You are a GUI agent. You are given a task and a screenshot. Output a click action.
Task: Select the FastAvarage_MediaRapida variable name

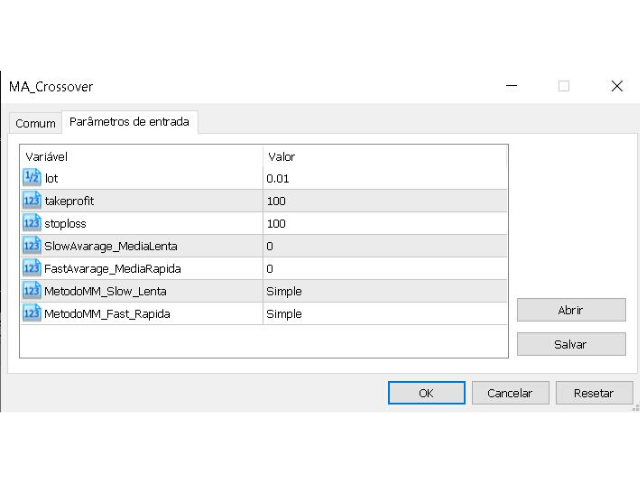pyautogui.click(x=112, y=269)
